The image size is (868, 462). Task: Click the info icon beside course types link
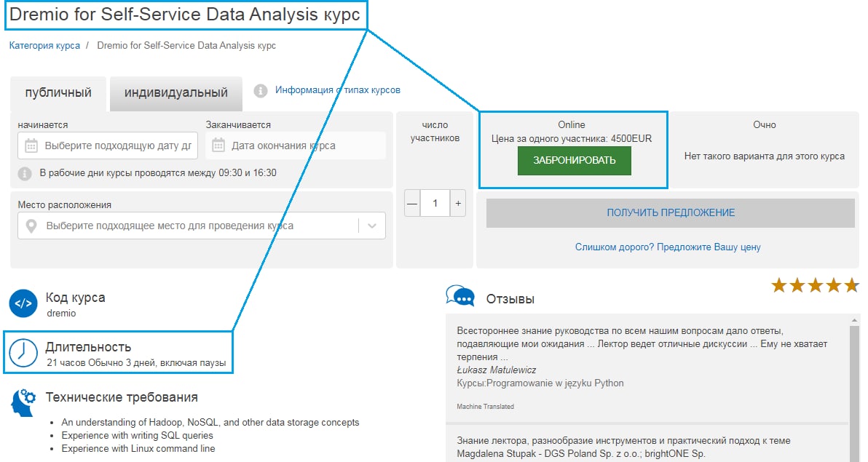coord(260,91)
